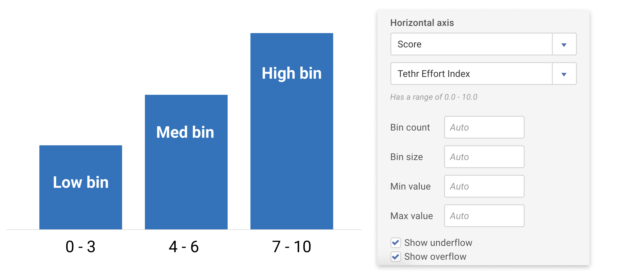The width and height of the screenshot is (644, 279).
Task: Click the Bin count input field
Action: pos(484,127)
